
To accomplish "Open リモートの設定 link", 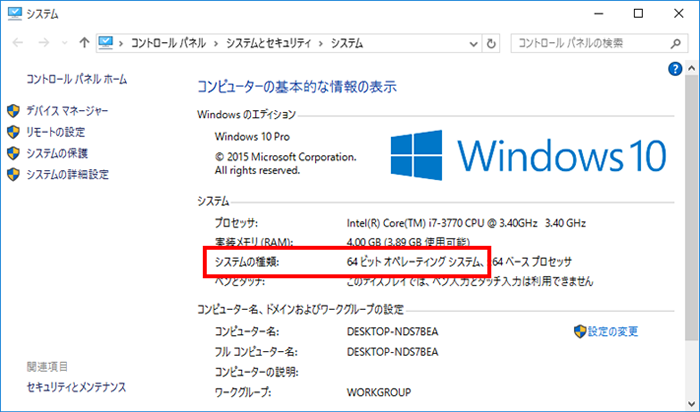I will 56,132.
